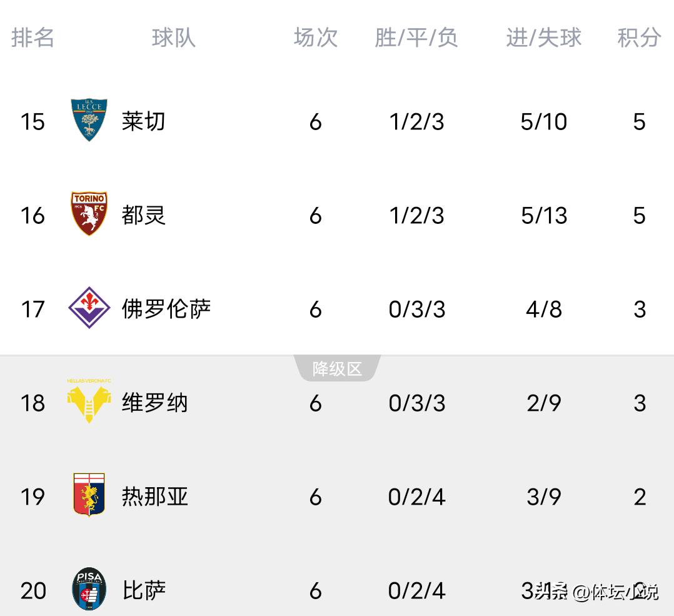Click the 球队 column header

tap(173, 38)
